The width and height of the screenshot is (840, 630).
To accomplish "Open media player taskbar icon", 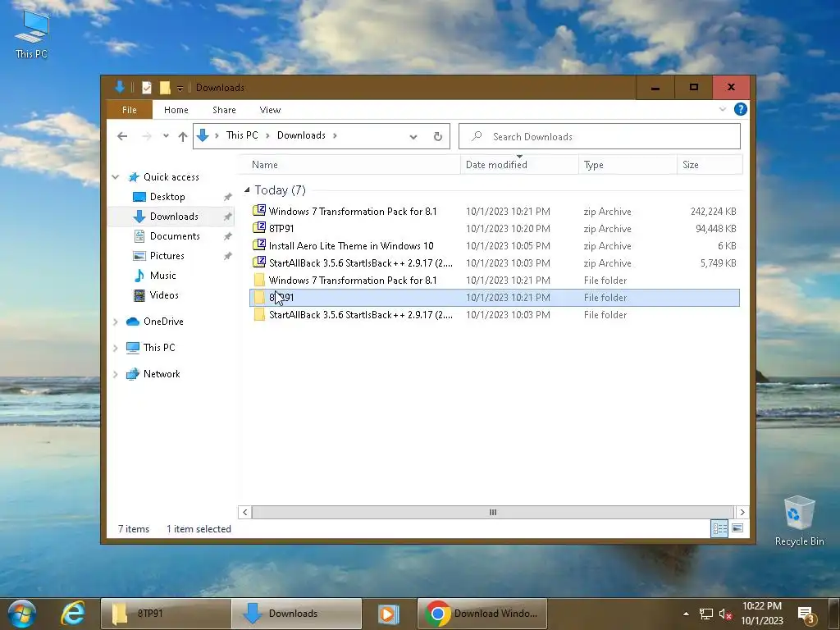I will click(x=388, y=614).
